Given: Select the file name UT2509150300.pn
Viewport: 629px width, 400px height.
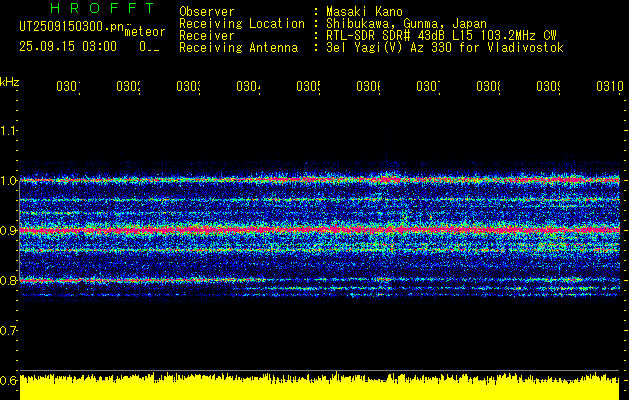Looking at the screenshot, I should [72, 27].
